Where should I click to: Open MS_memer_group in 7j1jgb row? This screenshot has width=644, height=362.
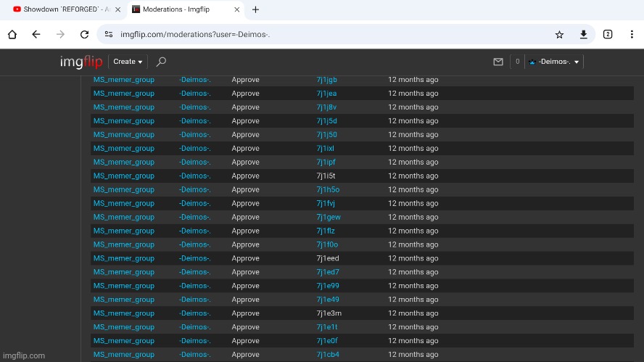click(124, 80)
